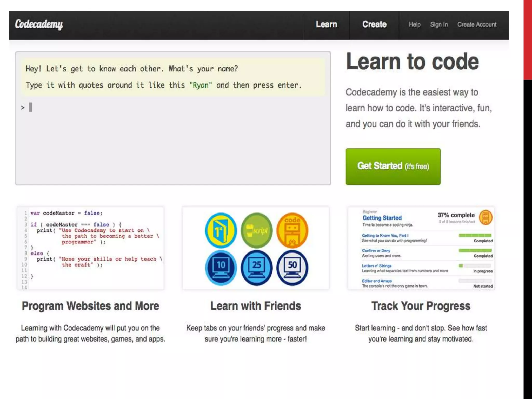Click the dark blue '10' computer badge
This screenshot has width=532, height=399.
(221, 268)
